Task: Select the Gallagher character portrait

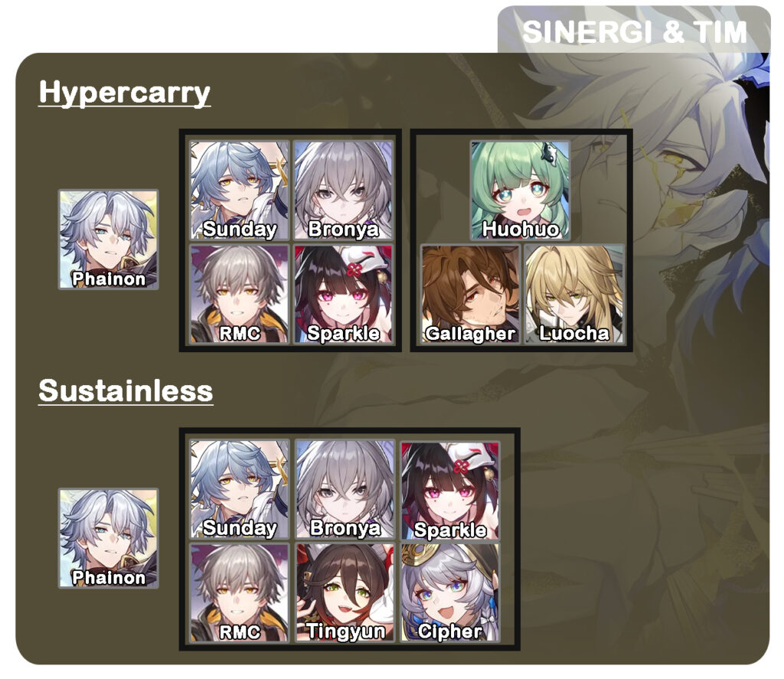Action: [x=471, y=294]
